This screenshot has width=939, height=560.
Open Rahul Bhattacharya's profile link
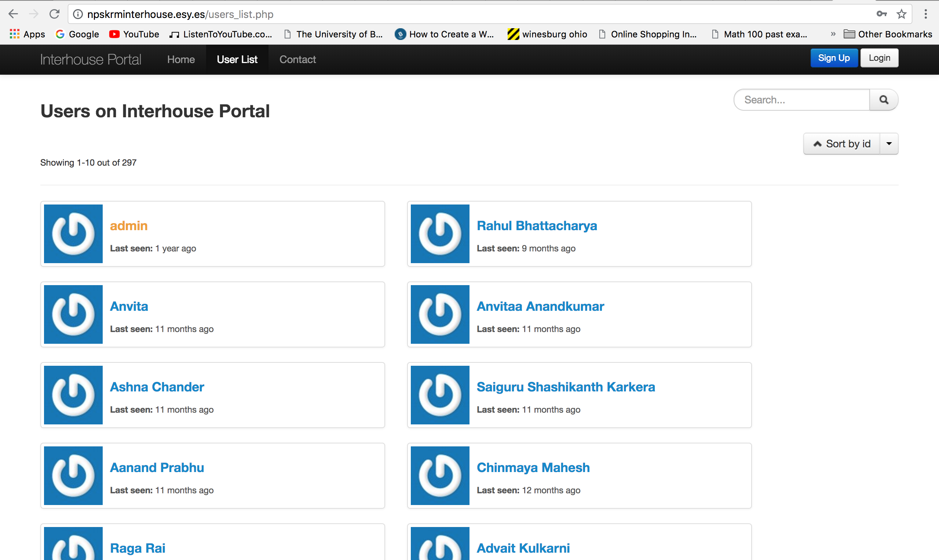(x=537, y=226)
